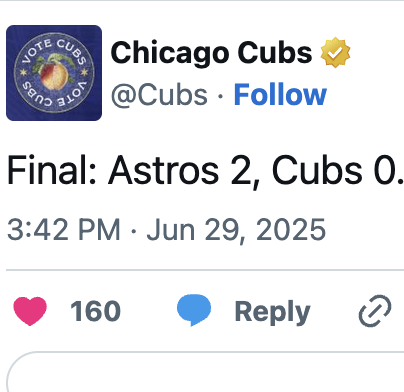Click the Reply text label
Image resolution: width=404 pixels, height=392 pixels.
click(272, 312)
